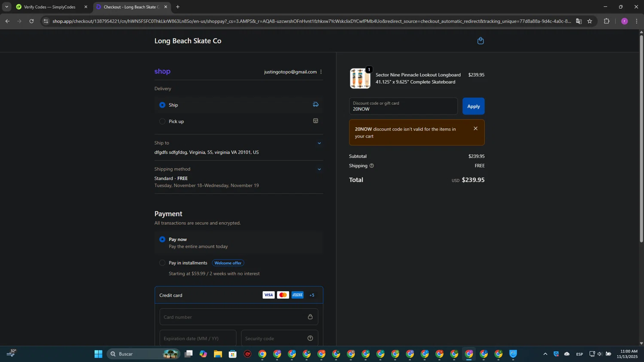Click the Standard · FREE shipping text
Image resolution: width=644 pixels, height=362 pixels.
(x=171, y=178)
